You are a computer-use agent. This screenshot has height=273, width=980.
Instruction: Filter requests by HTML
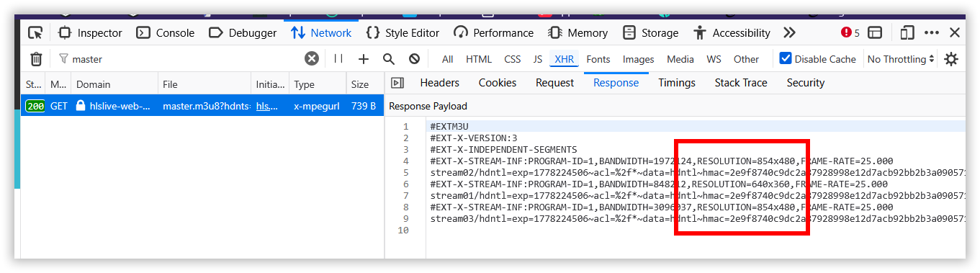[479, 59]
